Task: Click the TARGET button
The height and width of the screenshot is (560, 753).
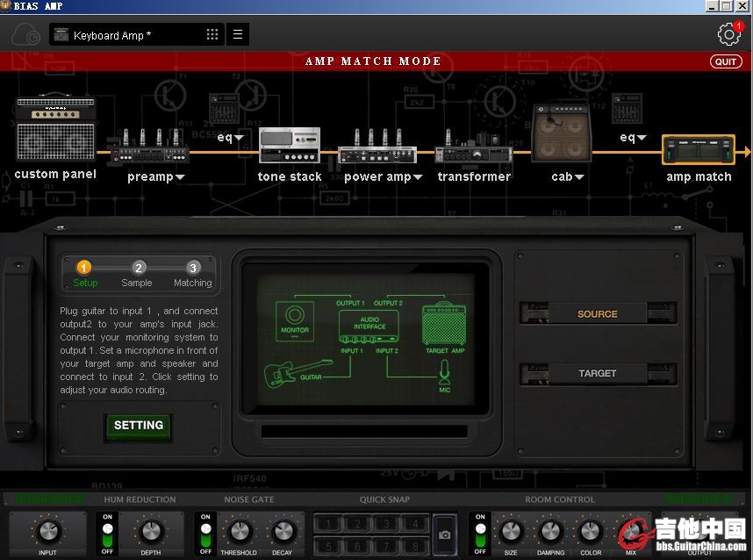Action: (598, 373)
